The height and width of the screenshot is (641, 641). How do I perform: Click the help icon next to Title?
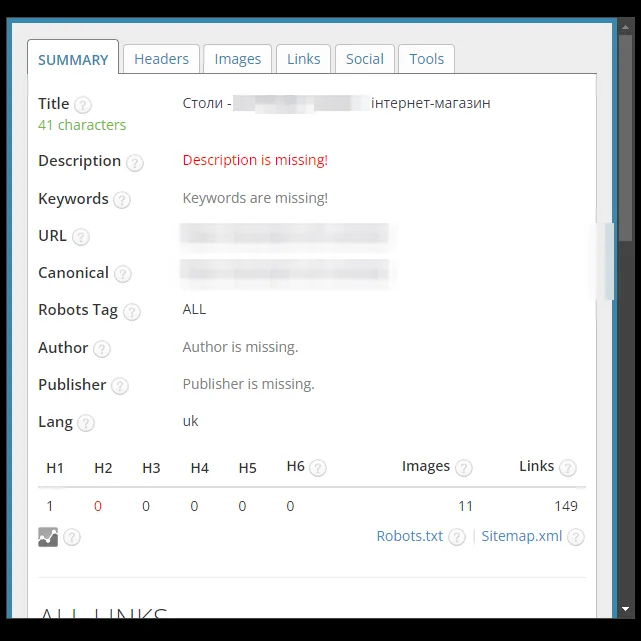click(x=83, y=105)
